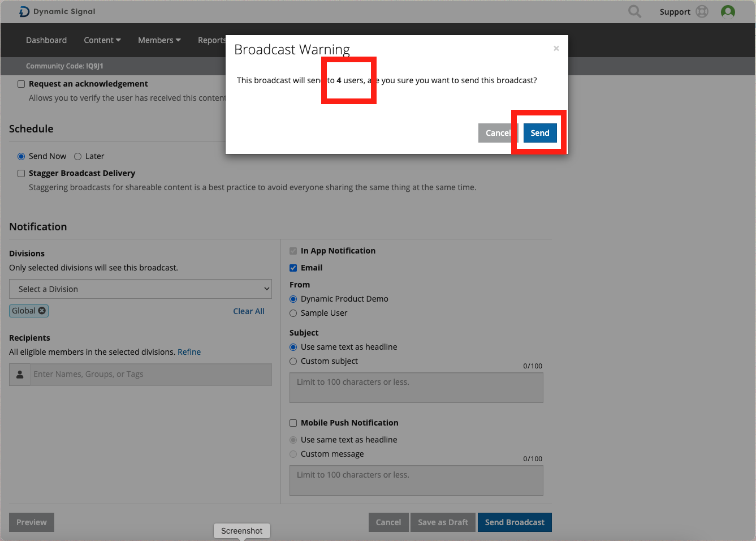The height and width of the screenshot is (541, 756).
Task: Open the Select a Division dropdown
Action: pyautogui.click(x=140, y=289)
